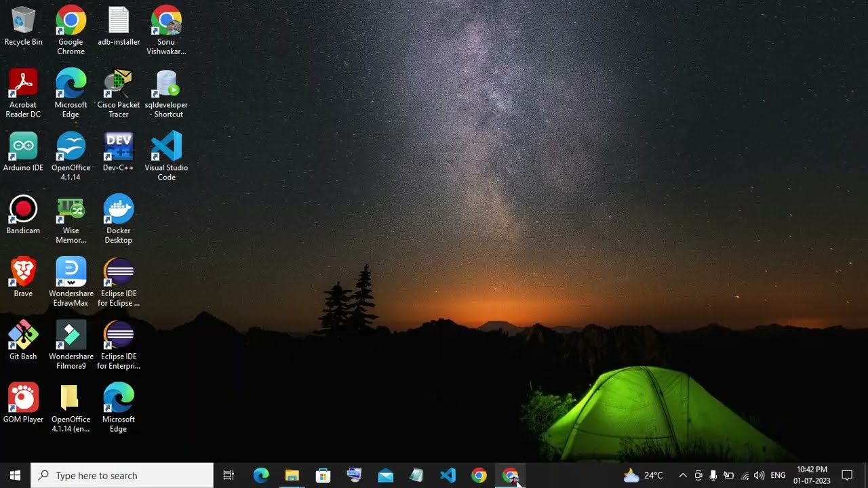868x488 pixels.
Task: Open the clock showing 10:42 PM
Action: (812, 476)
